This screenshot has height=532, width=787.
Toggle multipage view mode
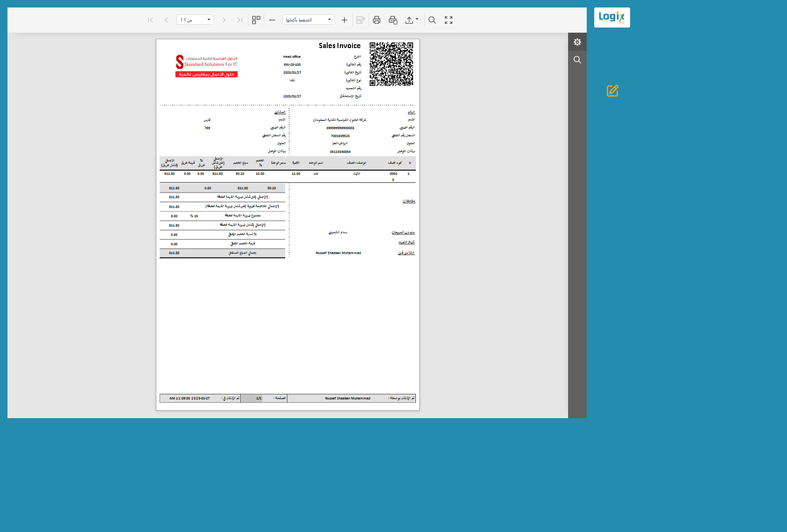point(256,20)
